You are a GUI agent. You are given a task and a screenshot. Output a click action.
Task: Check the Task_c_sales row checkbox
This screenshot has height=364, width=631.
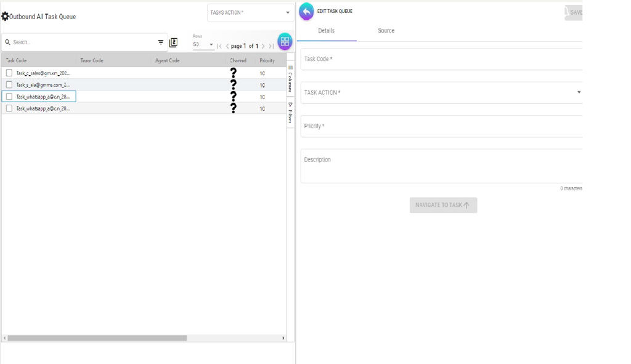tap(9, 73)
